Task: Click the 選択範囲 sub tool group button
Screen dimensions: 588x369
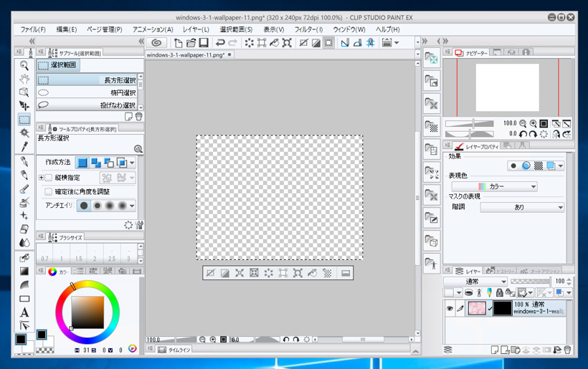Action: pos(58,65)
